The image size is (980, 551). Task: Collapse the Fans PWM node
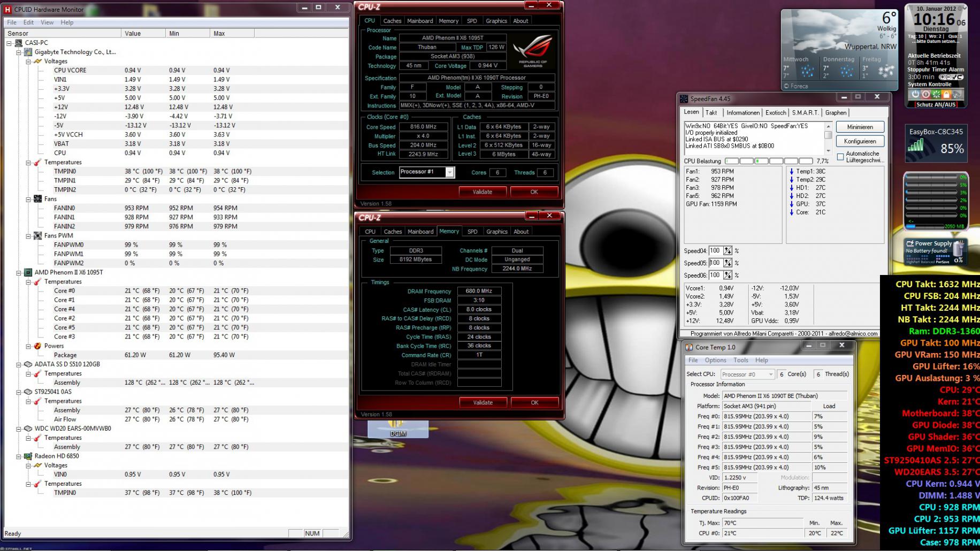(x=28, y=236)
